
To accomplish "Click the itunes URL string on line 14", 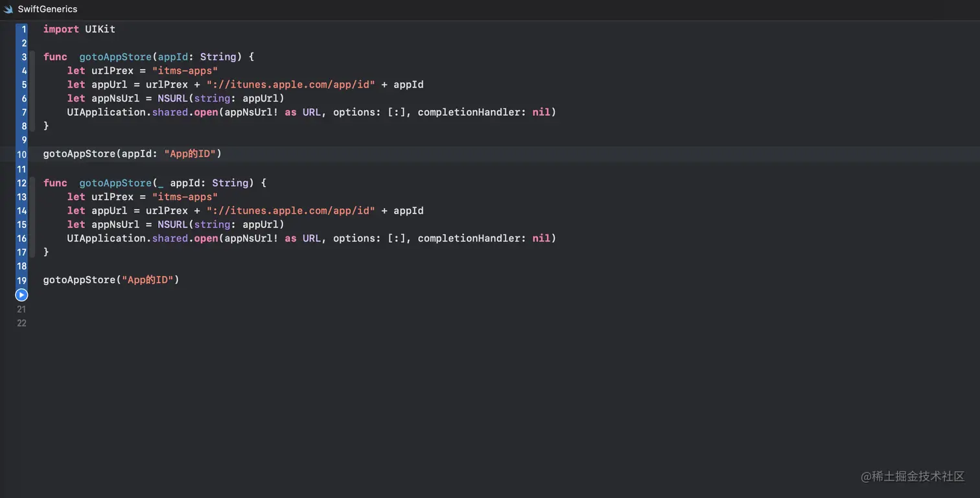I will (x=291, y=211).
